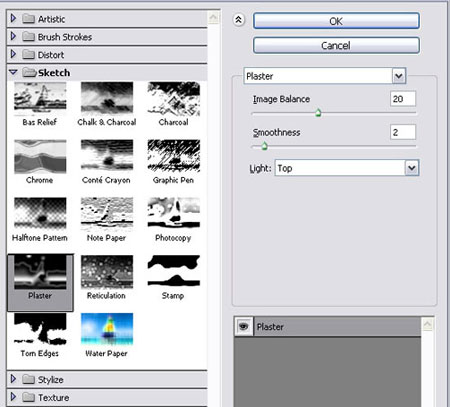Click the Torn Edges filter thumbnail
The width and height of the screenshot is (450, 407).
point(40,329)
